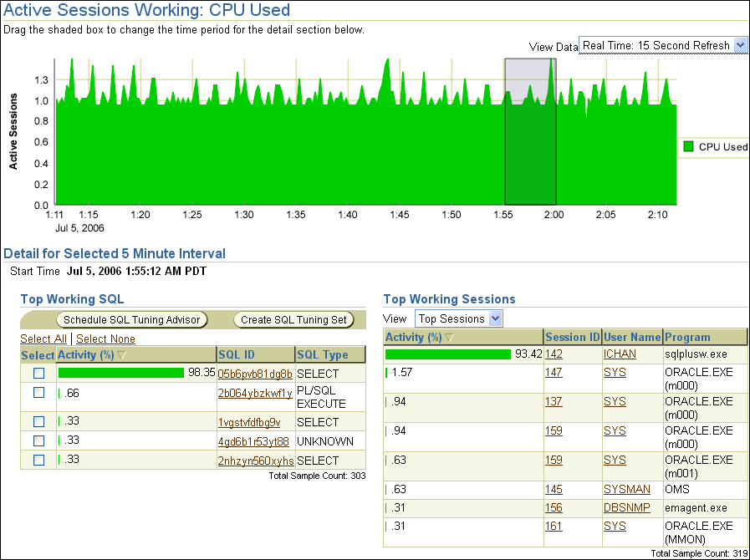This screenshot has height=560, width=750.
Task: Open SQL ID 2nhzyn560xyhs link
Action: pyautogui.click(x=255, y=461)
